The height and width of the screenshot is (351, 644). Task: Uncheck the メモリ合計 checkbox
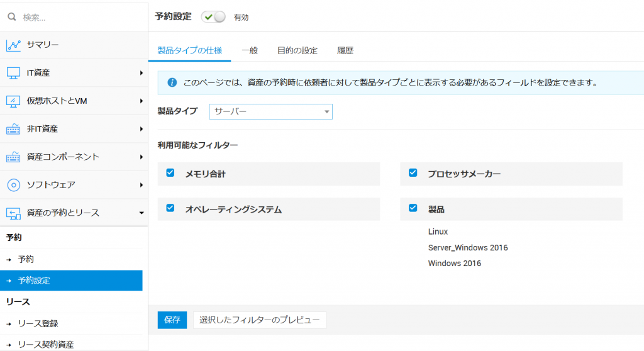coord(170,173)
